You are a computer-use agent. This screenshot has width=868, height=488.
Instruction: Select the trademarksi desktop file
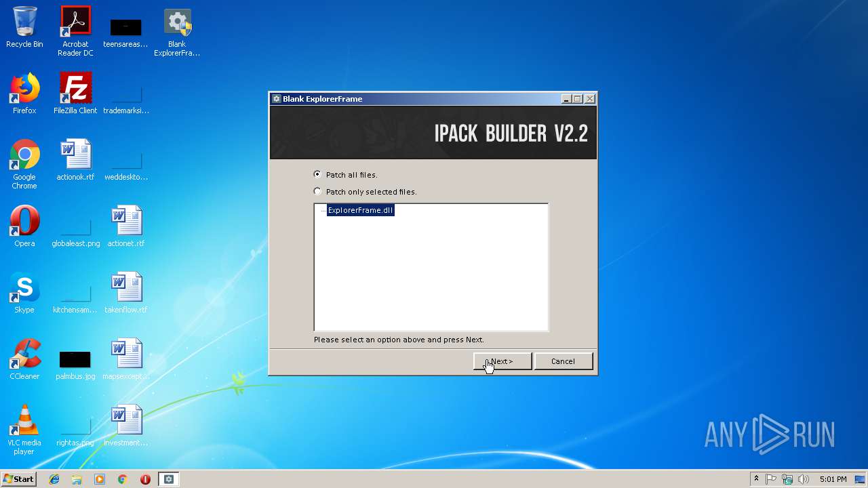click(x=125, y=100)
